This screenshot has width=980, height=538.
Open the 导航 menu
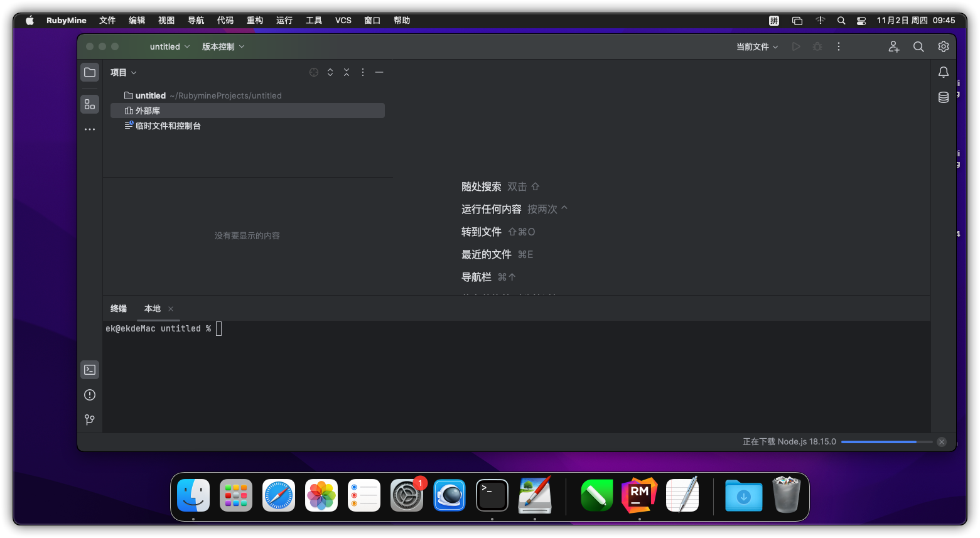click(196, 21)
